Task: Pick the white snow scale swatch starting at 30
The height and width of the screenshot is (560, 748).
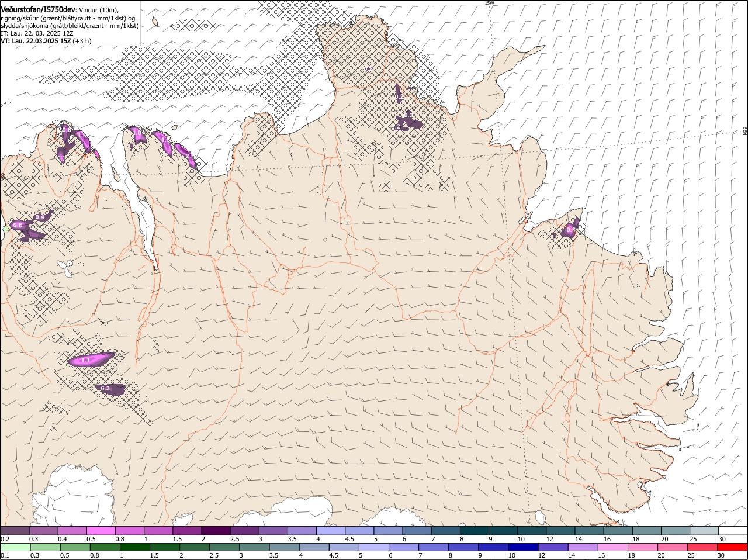Action: click(733, 531)
